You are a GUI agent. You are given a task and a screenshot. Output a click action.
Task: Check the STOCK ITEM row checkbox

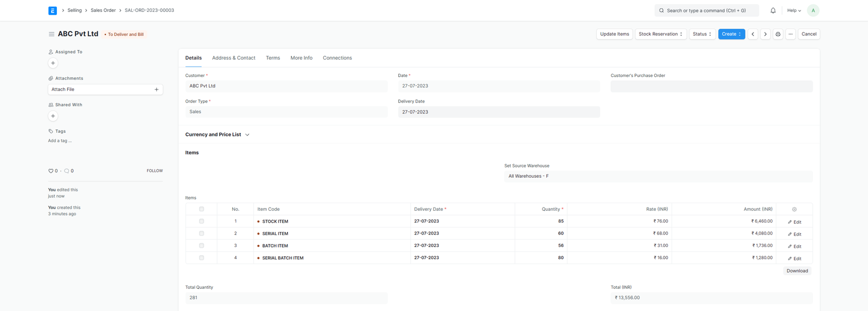[201, 221]
